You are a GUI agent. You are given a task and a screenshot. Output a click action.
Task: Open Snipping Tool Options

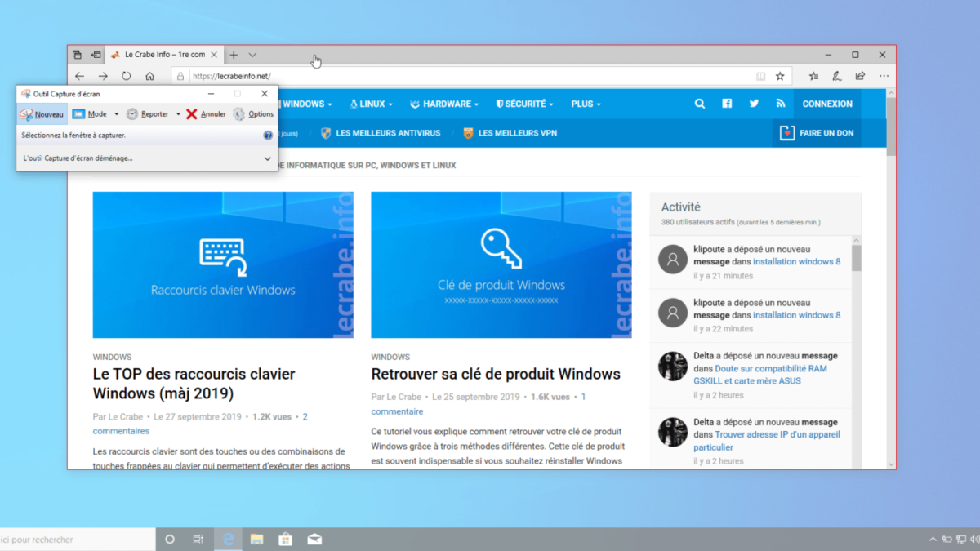coord(253,114)
